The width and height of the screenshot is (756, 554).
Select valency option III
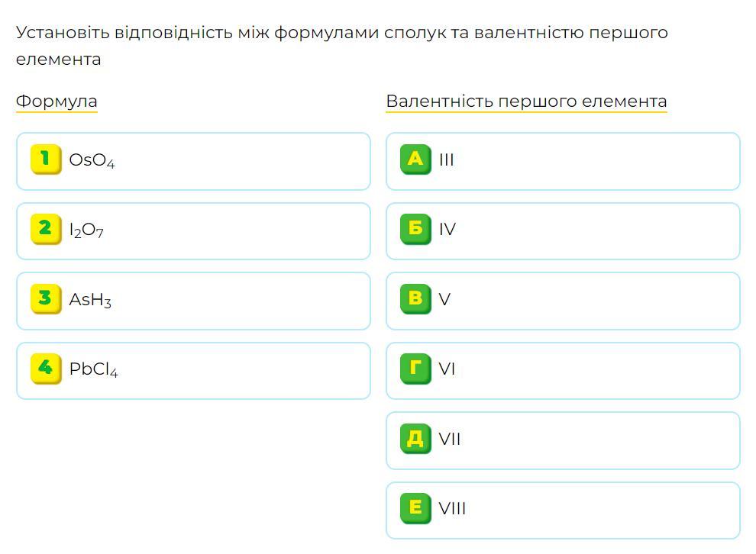coord(446,160)
